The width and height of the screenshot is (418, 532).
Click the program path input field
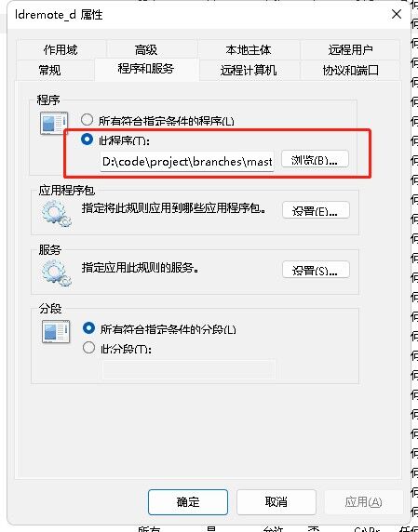click(187, 162)
